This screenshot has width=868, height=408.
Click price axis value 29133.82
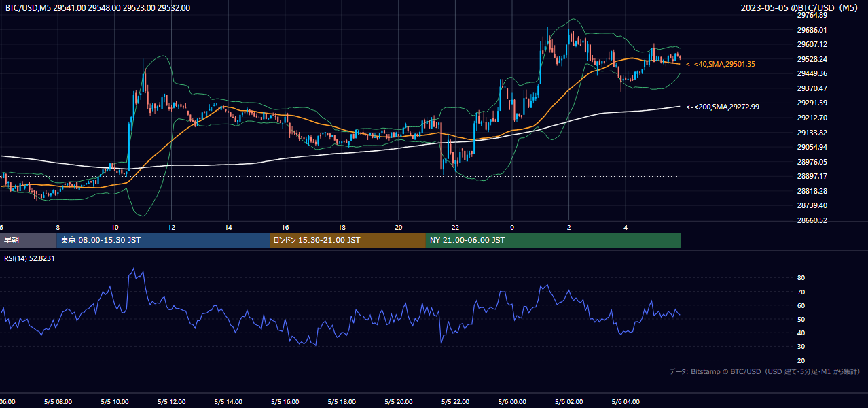tap(812, 132)
